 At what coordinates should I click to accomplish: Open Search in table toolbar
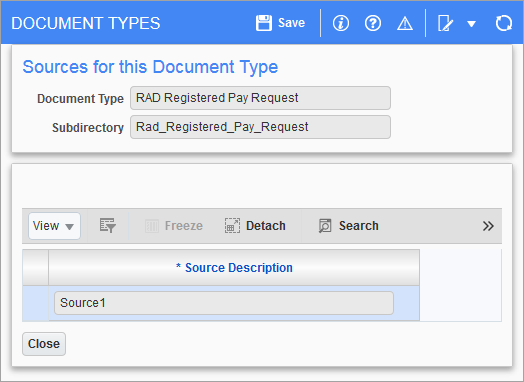point(349,226)
